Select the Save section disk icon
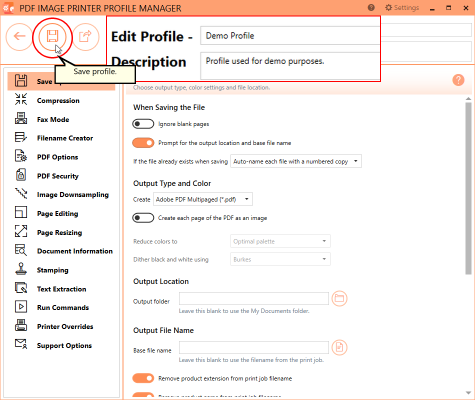This screenshot has height=400, width=475. pos(21,81)
